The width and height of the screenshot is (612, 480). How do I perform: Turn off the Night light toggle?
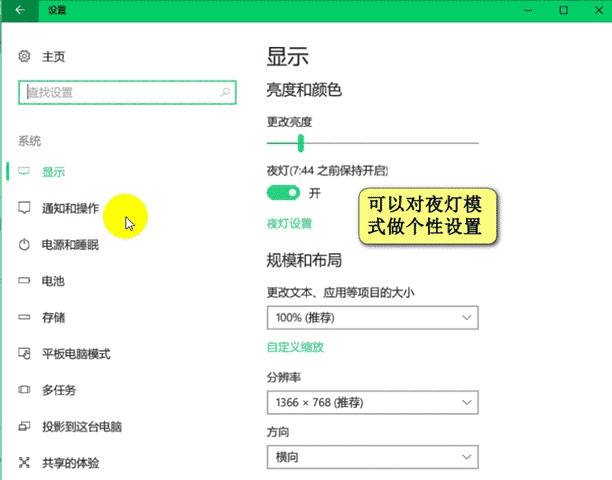click(x=283, y=192)
